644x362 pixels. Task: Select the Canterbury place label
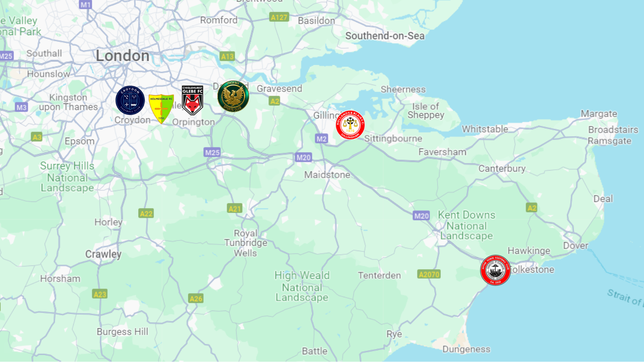(502, 169)
